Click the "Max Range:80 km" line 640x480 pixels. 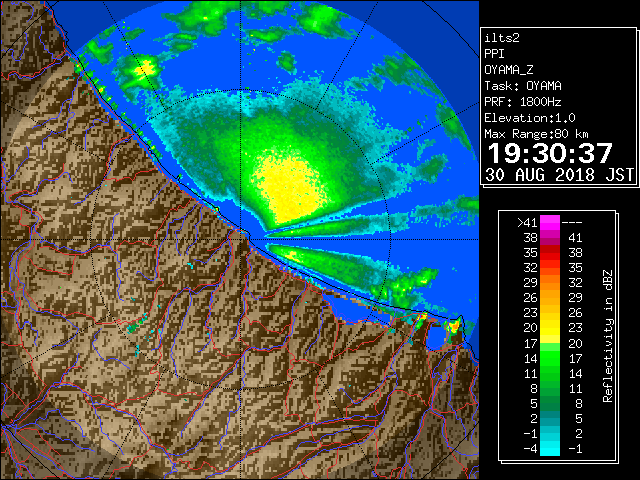pyautogui.click(x=536, y=134)
